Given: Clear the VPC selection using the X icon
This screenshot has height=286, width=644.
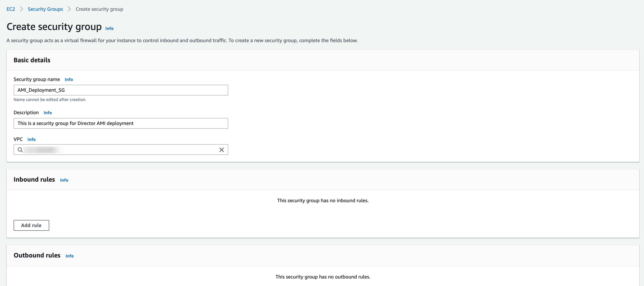Looking at the screenshot, I should (221, 150).
